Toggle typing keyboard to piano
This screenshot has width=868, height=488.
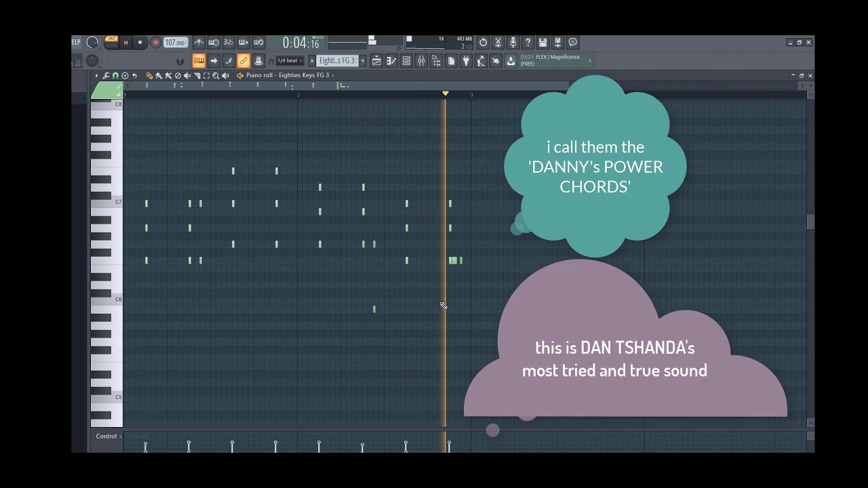[x=199, y=60]
